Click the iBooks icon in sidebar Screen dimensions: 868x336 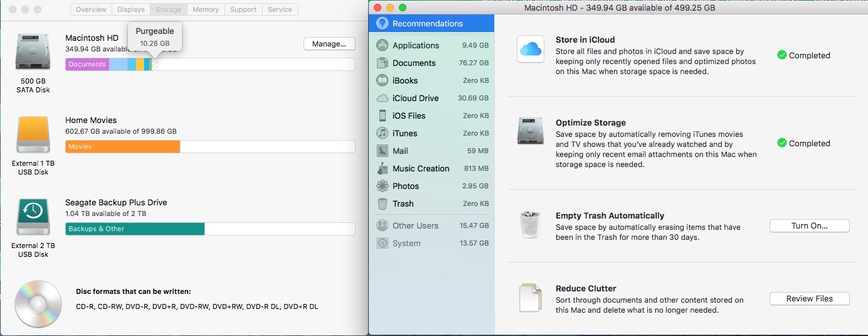[382, 80]
